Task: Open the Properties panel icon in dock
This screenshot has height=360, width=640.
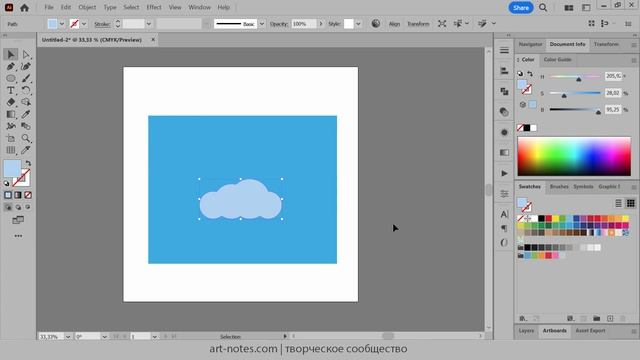Action: (504, 50)
